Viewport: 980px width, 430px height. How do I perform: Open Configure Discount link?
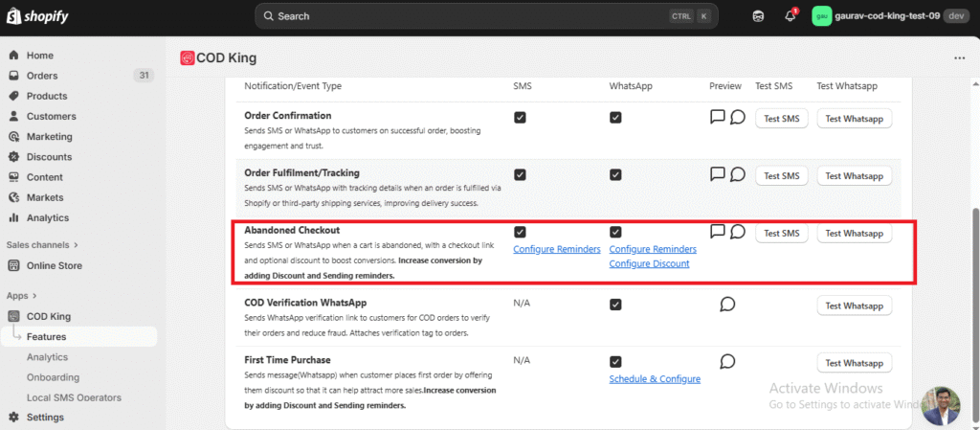pyautogui.click(x=649, y=263)
